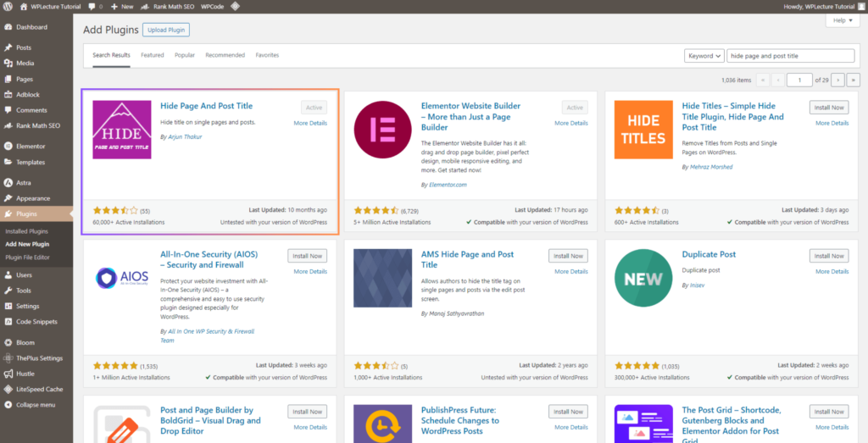Install The Post Grid plugin
868x443 pixels.
tap(829, 412)
